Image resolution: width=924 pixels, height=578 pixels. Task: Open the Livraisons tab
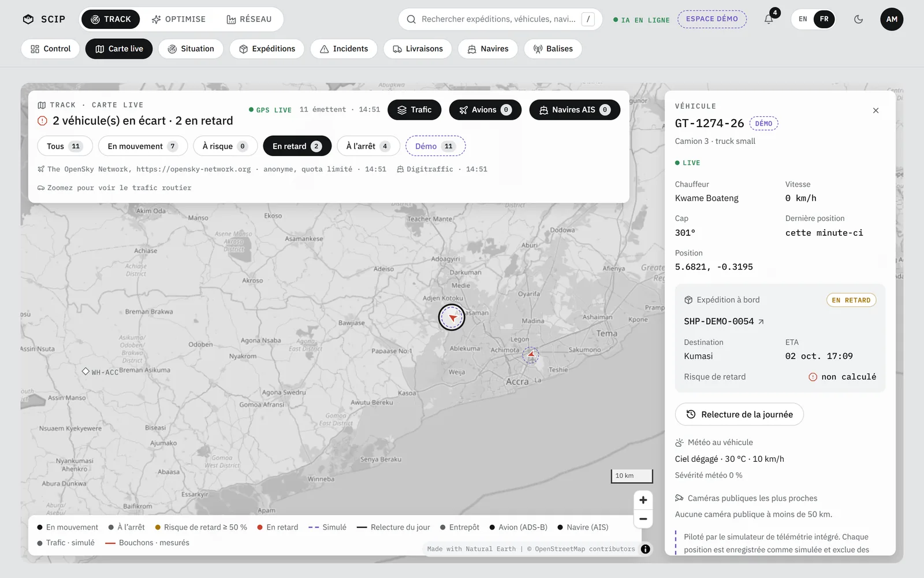pyautogui.click(x=418, y=49)
